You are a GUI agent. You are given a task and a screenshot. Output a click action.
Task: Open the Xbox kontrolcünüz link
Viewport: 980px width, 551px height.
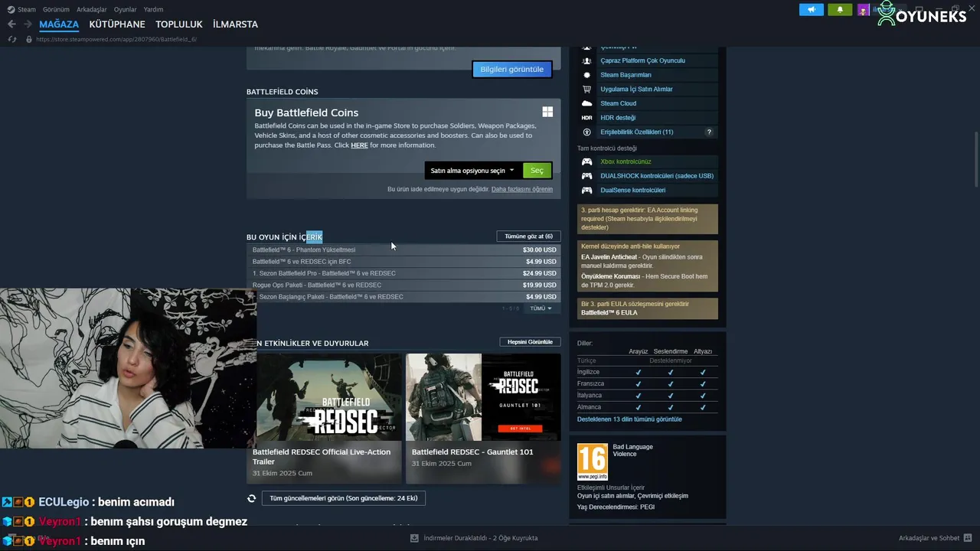click(626, 161)
